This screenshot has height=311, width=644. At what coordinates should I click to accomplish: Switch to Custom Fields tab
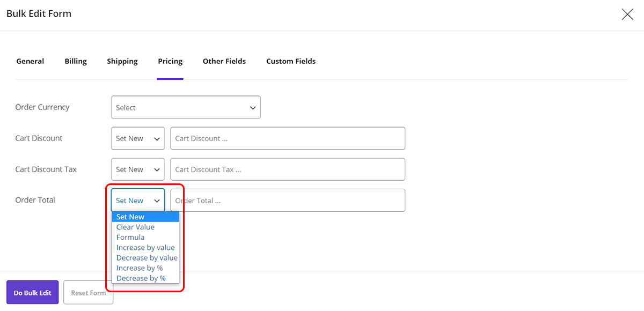point(291,61)
